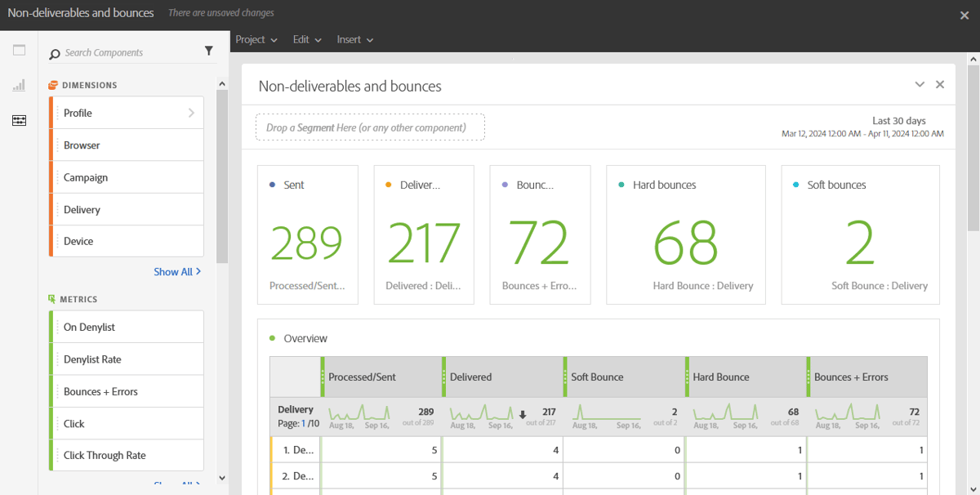Image resolution: width=980 pixels, height=495 pixels.
Task: Open the Components rail icon
Action: click(x=19, y=120)
